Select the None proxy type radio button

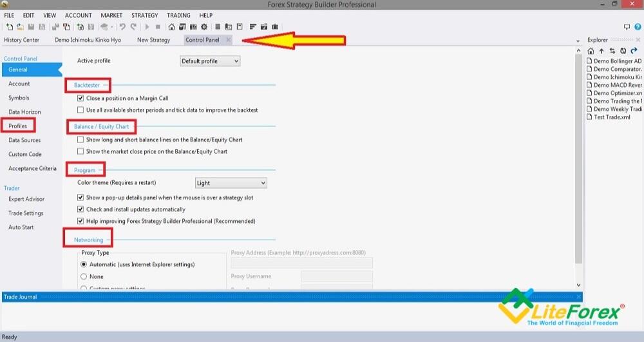coord(83,276)
